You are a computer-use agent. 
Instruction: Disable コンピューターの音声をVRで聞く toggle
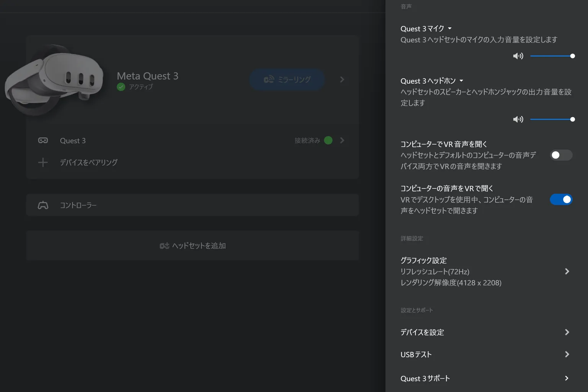point(561,199)
